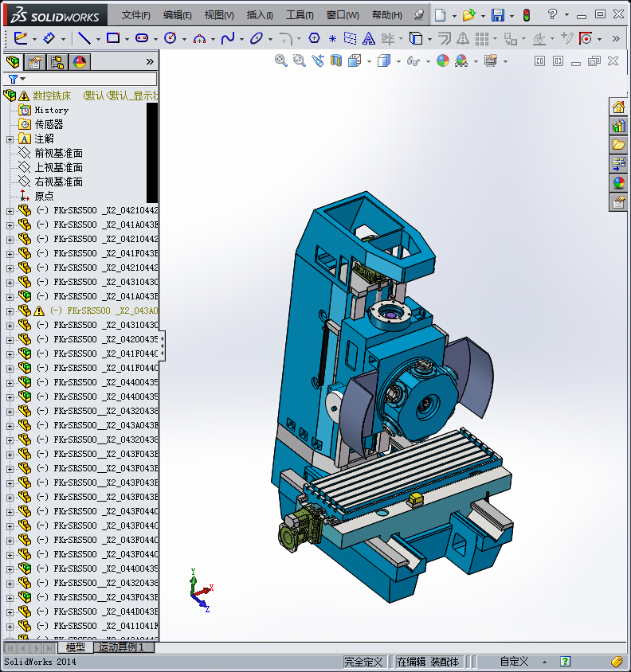The height and width of the screenshot is (672, 631).
Task: Expand the 注解 tree node
Action: tap(10, 139)
